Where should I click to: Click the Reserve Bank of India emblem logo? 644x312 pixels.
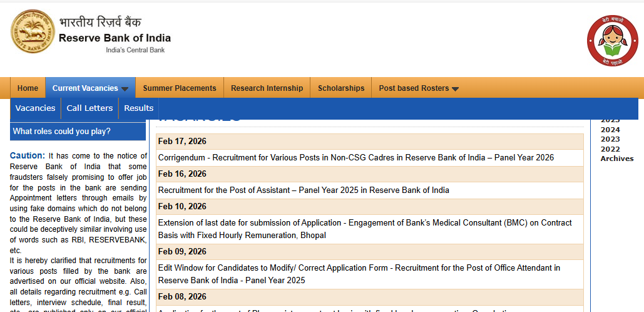[33, 32]
